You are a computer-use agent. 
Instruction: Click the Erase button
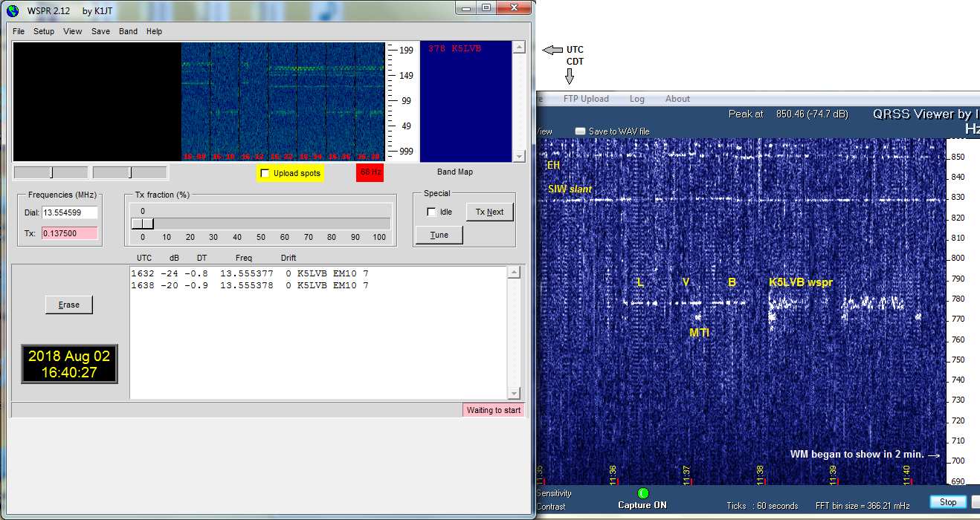click(69, 305)
